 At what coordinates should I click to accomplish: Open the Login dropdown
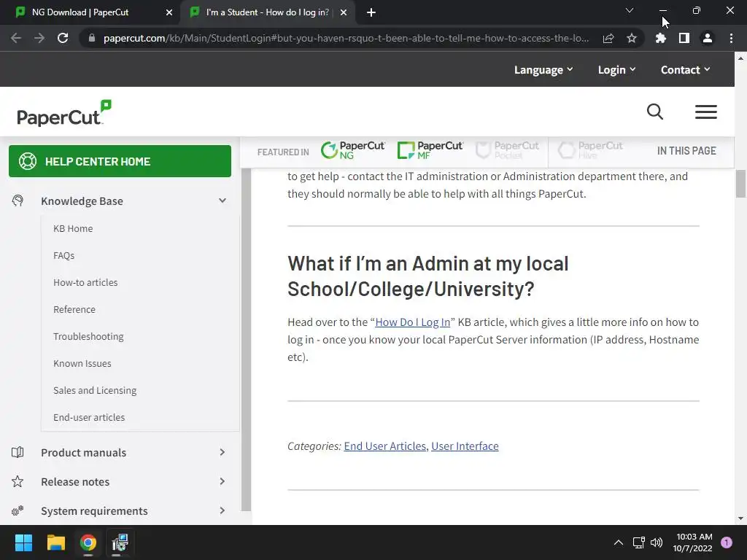click(x=617, y=69)
